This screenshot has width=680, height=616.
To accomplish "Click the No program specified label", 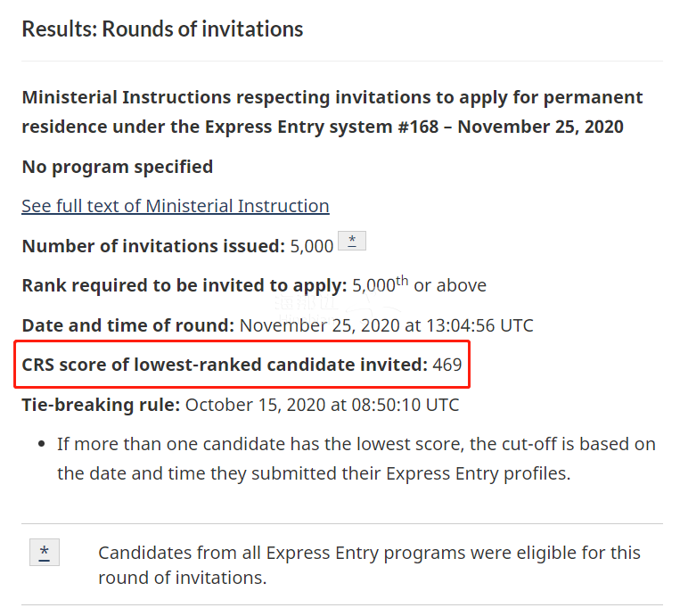I will (x=118, y=167).
